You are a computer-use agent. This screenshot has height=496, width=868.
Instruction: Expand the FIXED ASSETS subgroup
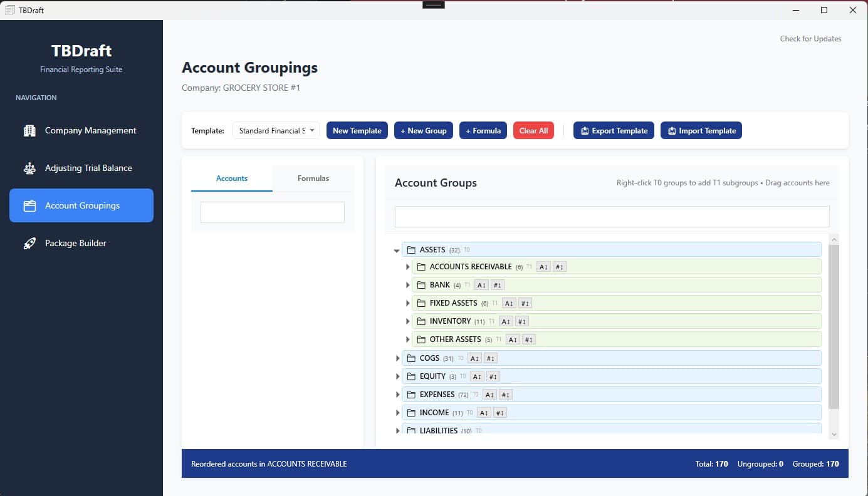pyautogui.click(x=408, y=303)
